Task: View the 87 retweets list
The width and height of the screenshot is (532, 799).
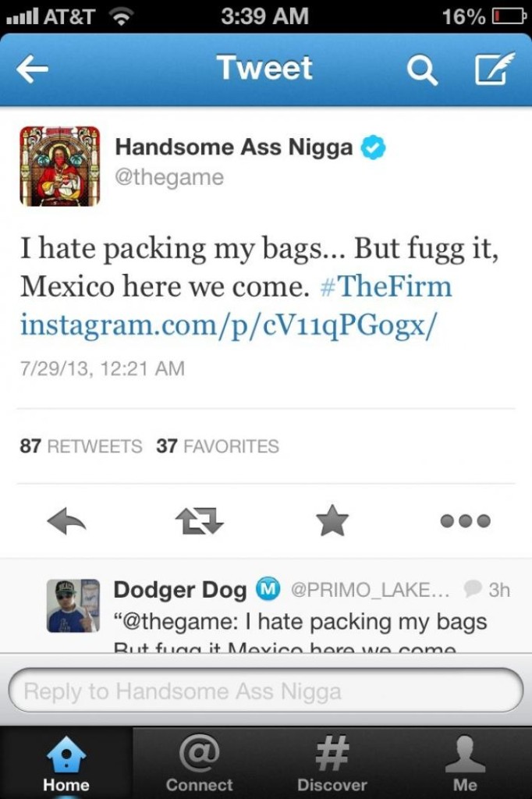Action: (81, 446)
